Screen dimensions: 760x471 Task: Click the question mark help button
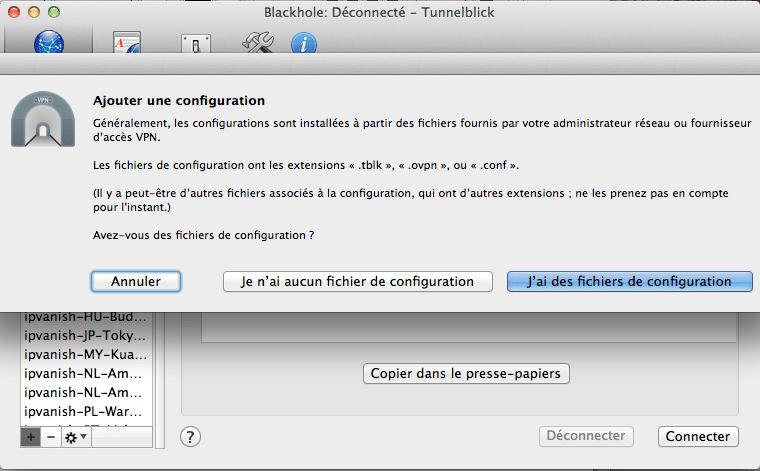click(x=190, y=437)
